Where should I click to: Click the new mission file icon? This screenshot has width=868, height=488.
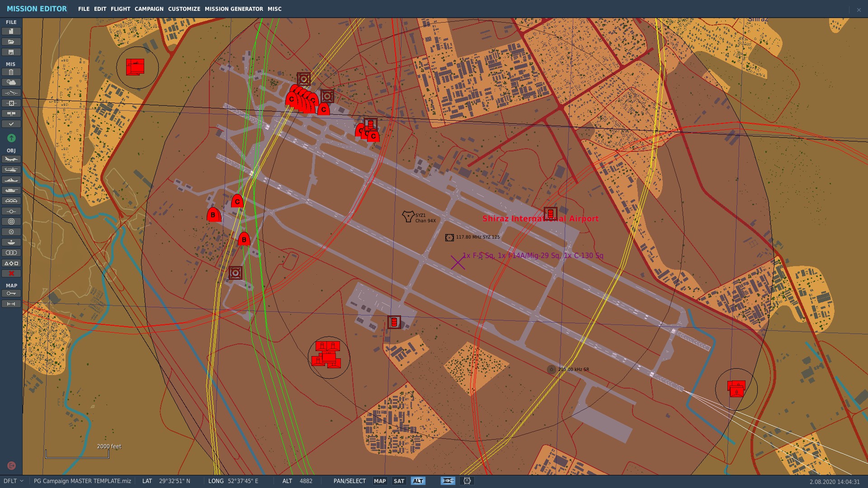click(11, 31)
